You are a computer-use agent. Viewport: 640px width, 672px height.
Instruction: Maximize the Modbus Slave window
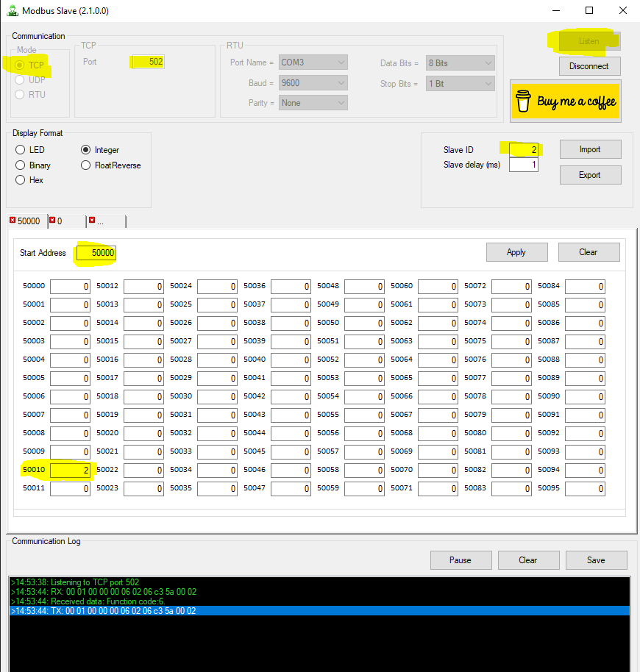(589, 10)
